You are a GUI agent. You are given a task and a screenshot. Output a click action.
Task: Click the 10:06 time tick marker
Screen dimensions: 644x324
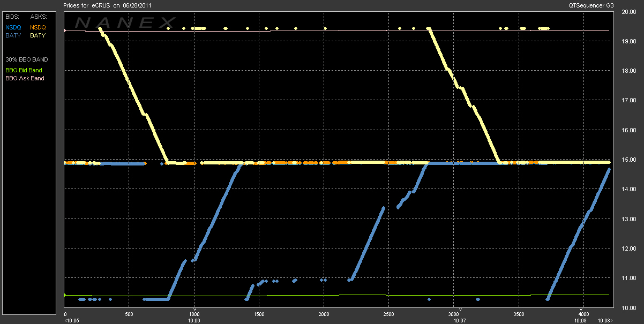(194, 320)
